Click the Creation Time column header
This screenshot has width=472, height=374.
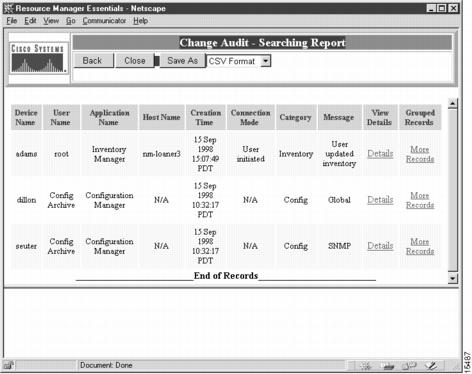click(x=205, y=117)
